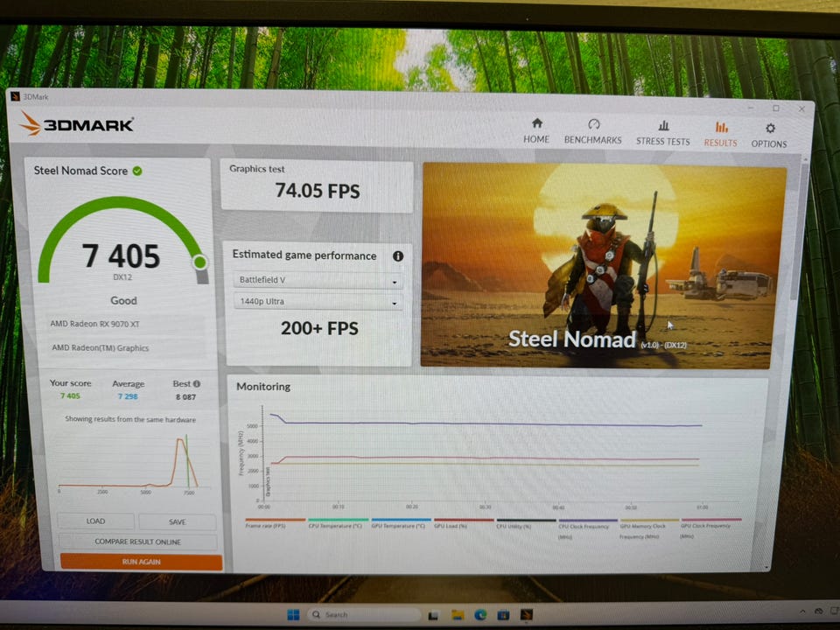840x630 pixels.
Task: Open File Explorer from the taskbar
Action: (x=457, y=615)
